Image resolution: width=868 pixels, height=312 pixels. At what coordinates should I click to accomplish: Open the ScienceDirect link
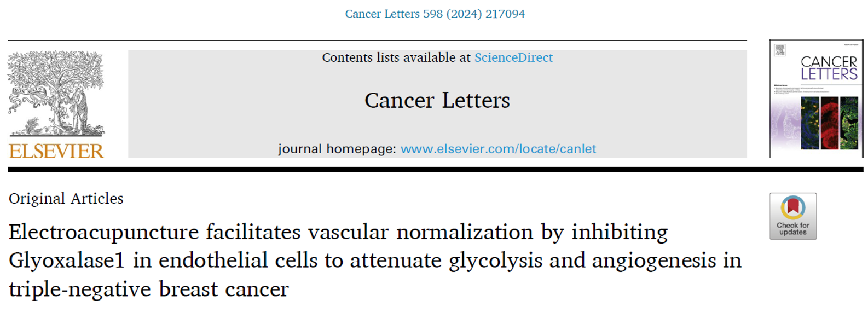click(x=513, y=57)
